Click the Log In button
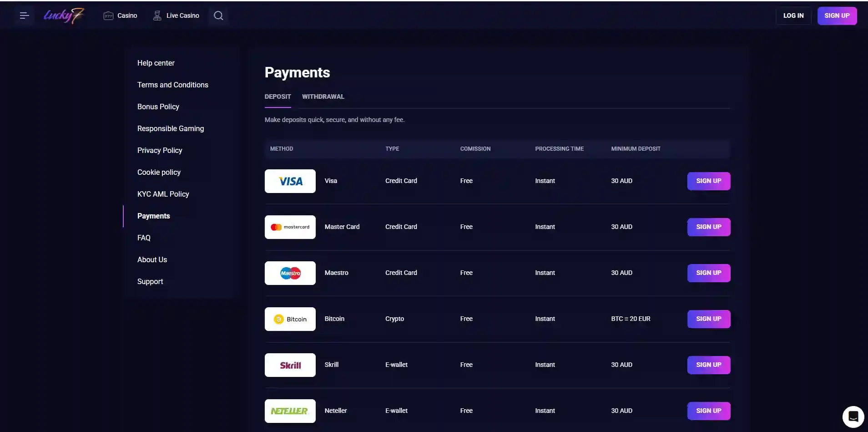Image resolution: width=868 pixels, height=432 pixels. tap(793, 15)
